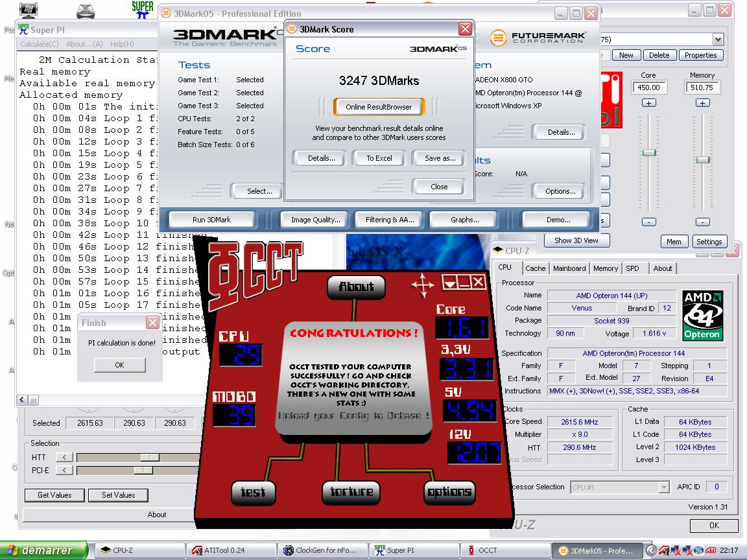This screenshot has width=747, height=560.
Task: Click ATI tray icon in system tray
Action: tap(711, 550)
